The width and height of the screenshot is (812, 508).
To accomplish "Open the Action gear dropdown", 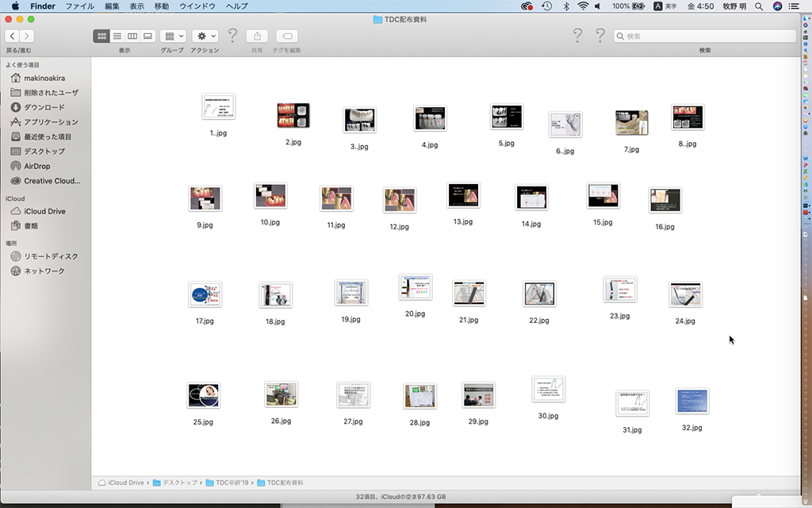I will point(205,36).
